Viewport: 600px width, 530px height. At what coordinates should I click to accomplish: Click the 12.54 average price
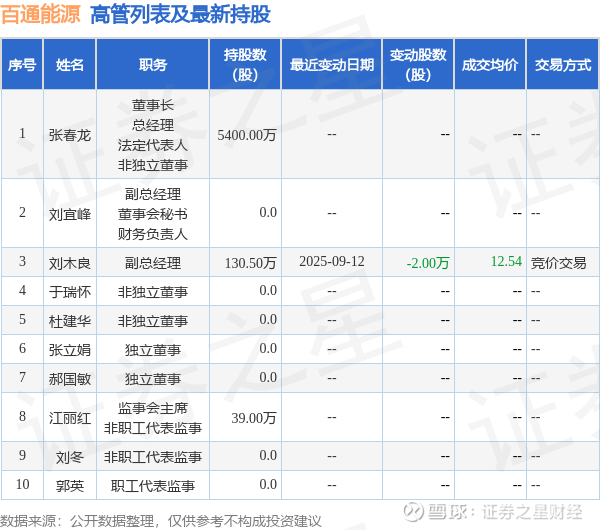pos(506,261)
